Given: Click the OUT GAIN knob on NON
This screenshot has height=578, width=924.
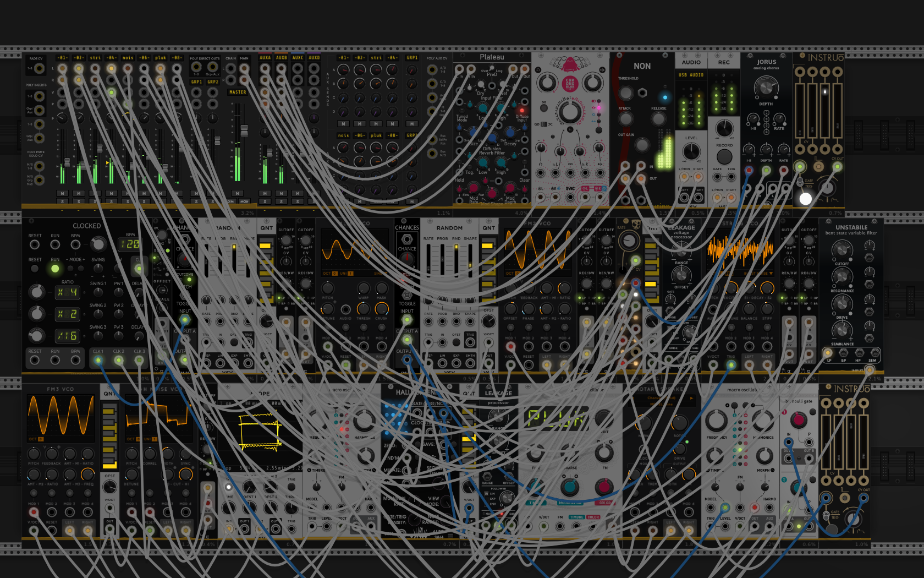Looking at the screenshot, I should [642, 145].
